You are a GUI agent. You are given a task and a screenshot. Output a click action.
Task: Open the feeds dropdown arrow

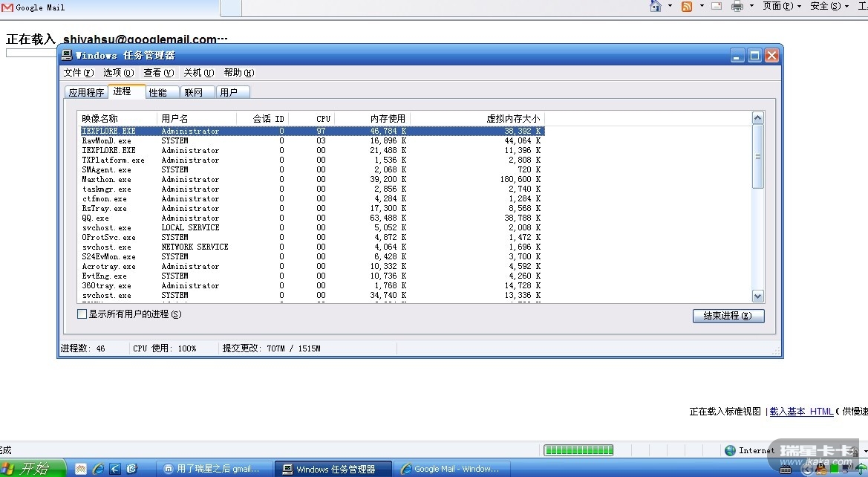[x=702, y=6]
